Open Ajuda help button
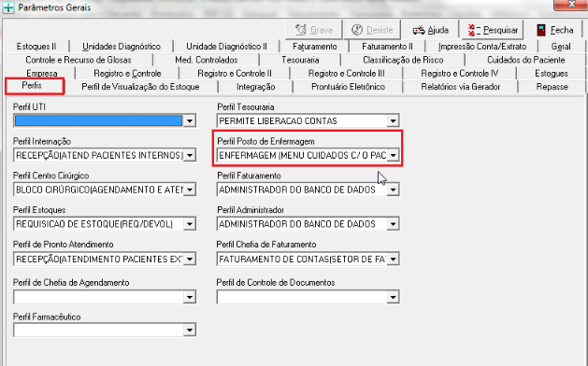This screenshot has width=588, height=366. (431, 30)
